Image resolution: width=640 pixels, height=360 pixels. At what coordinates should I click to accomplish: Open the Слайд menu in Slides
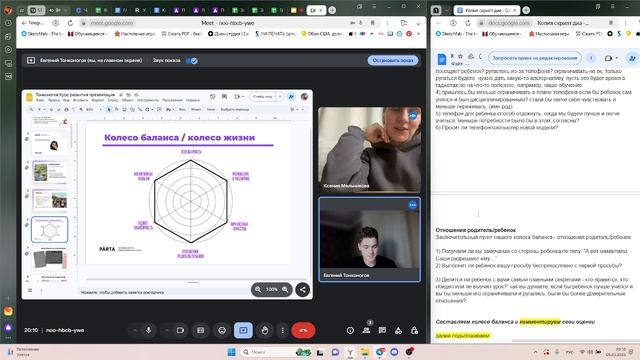point(113,100)
